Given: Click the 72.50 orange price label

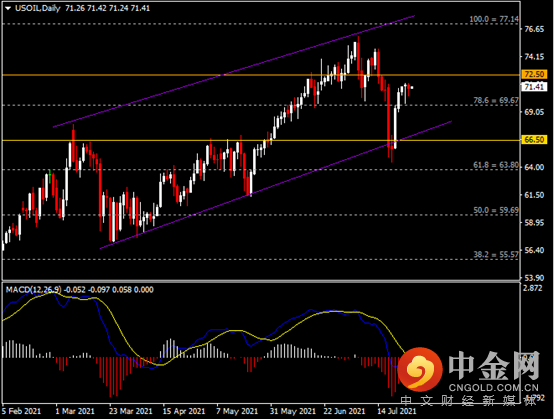Looking at the screenshot, I should pos(534,74).
